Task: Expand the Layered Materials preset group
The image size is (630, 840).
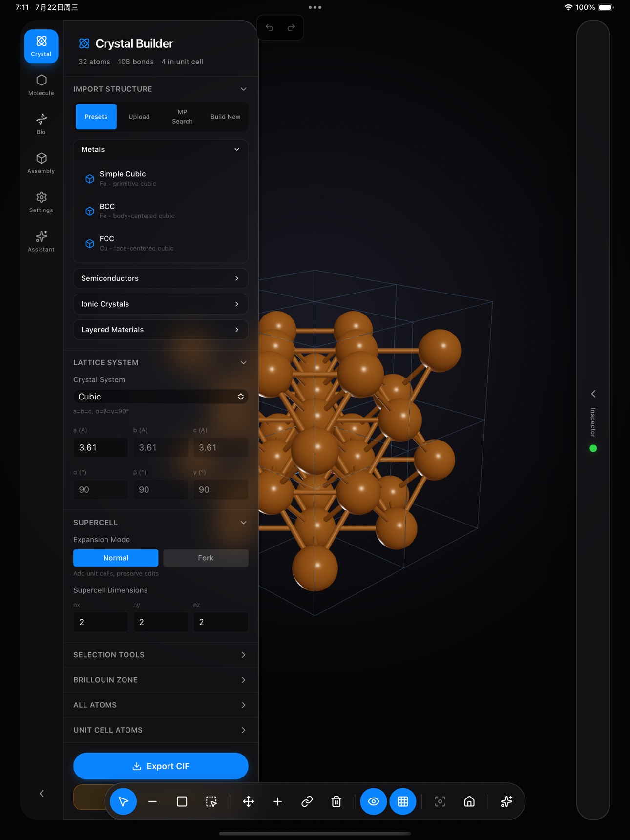Action: [161, 330]
